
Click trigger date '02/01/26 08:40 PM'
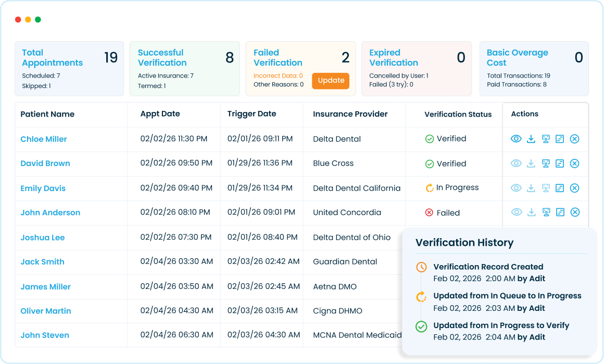(262, 237)
